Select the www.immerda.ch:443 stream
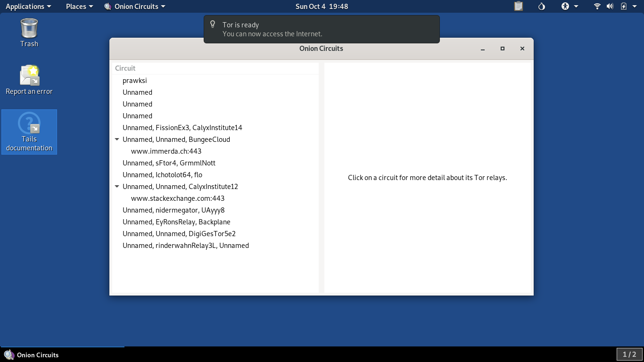The width and height of the screenshot is (644, 362). pyautogui.click(x=215, y=151)
